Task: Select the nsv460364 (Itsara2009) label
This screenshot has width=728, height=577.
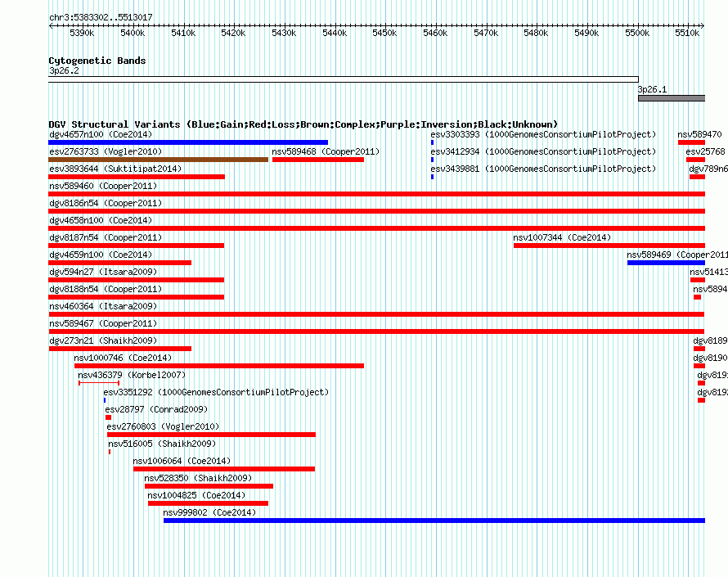Action: coord(103,306)
